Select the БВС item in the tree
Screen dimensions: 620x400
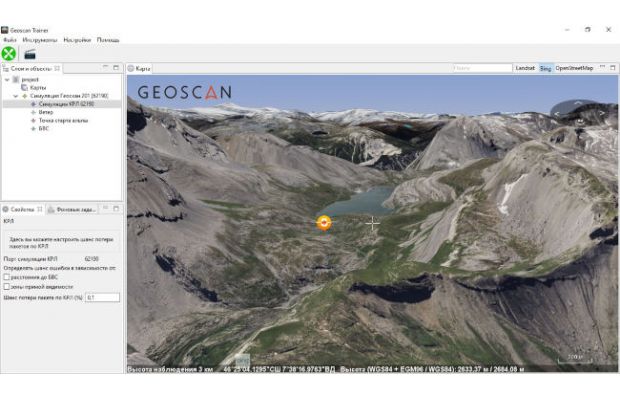coord(43,128)
